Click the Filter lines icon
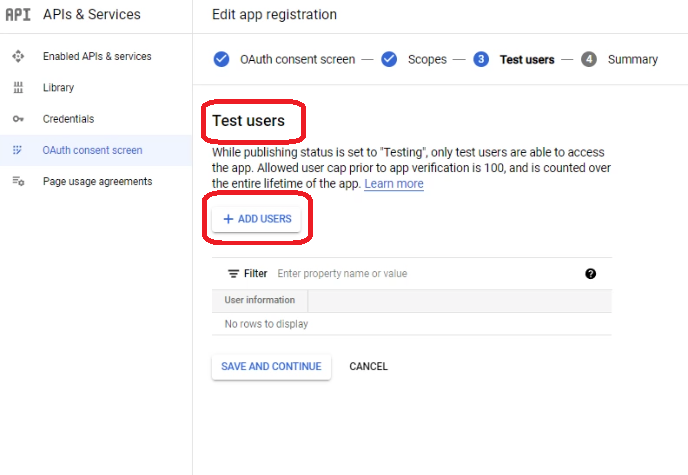Image resolution: width=688 pixels, height=475 pixels. [x=233, y=274]
